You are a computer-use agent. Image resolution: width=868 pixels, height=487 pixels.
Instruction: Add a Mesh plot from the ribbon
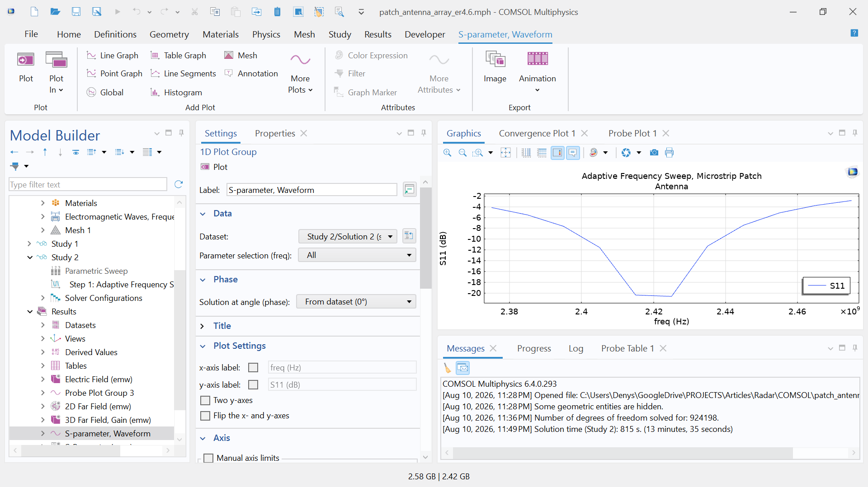(x=241, y=55)
